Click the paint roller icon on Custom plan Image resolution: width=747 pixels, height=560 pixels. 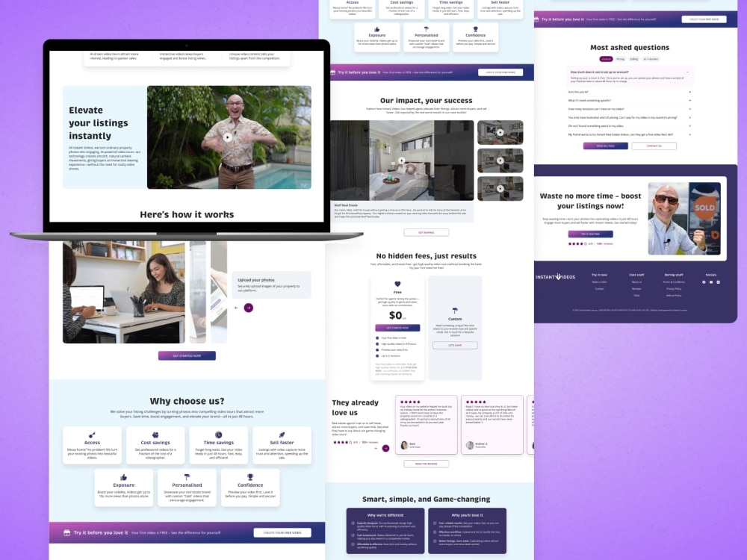click(455, 311)
